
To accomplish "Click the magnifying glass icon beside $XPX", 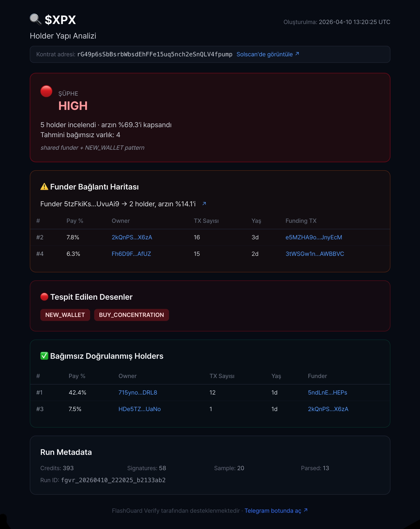I will [36, 20].
